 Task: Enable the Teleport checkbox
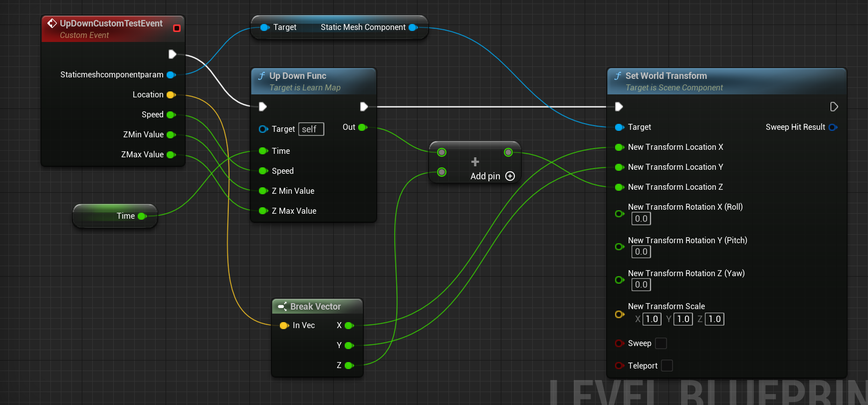click(666, 366)
